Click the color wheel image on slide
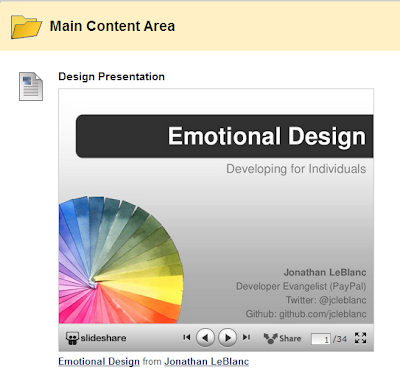400x384 pixels. [x=121, y=260]
